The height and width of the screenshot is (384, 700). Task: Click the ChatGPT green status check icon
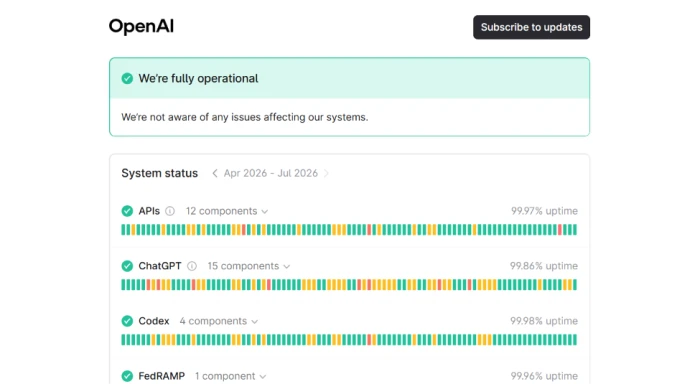click(x=127, y=266)
